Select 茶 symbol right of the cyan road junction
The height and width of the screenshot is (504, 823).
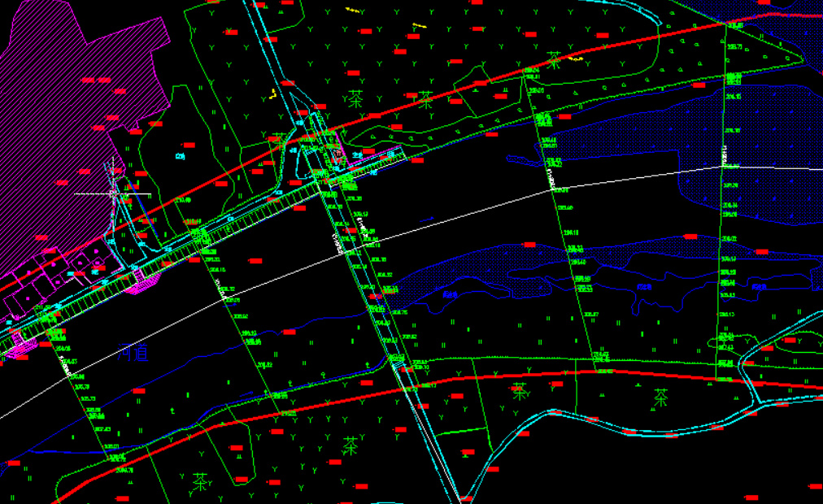pos(355,98)
